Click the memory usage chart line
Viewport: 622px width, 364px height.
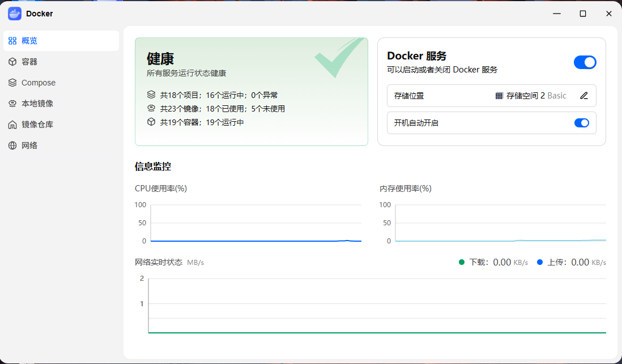pyautogui.click(x=501, y=240)
